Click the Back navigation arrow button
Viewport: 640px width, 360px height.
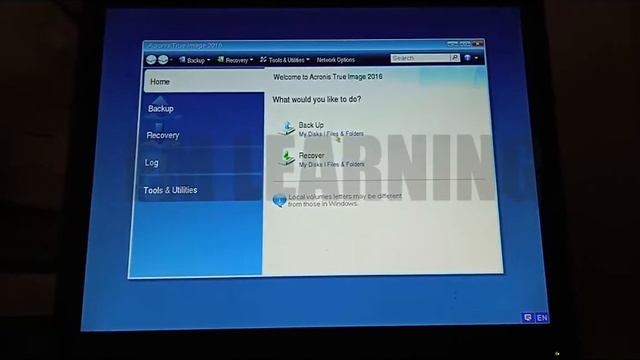coord(151,60)
